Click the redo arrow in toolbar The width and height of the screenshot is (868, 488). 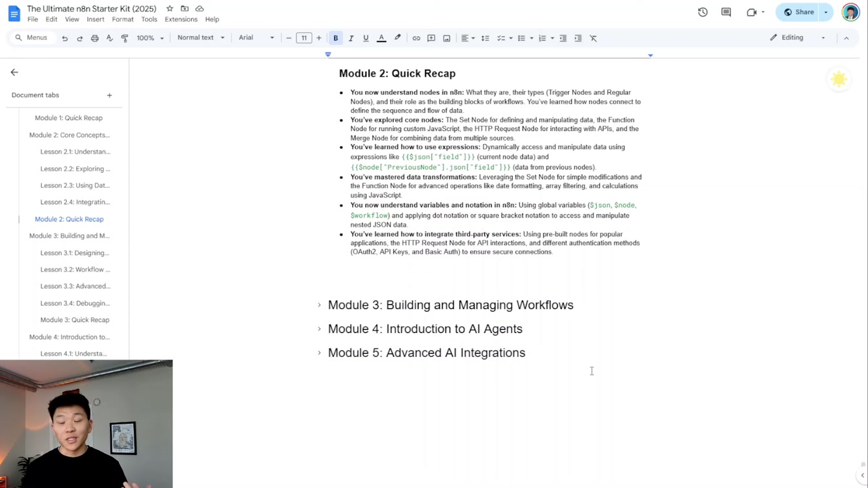(79, 38)
